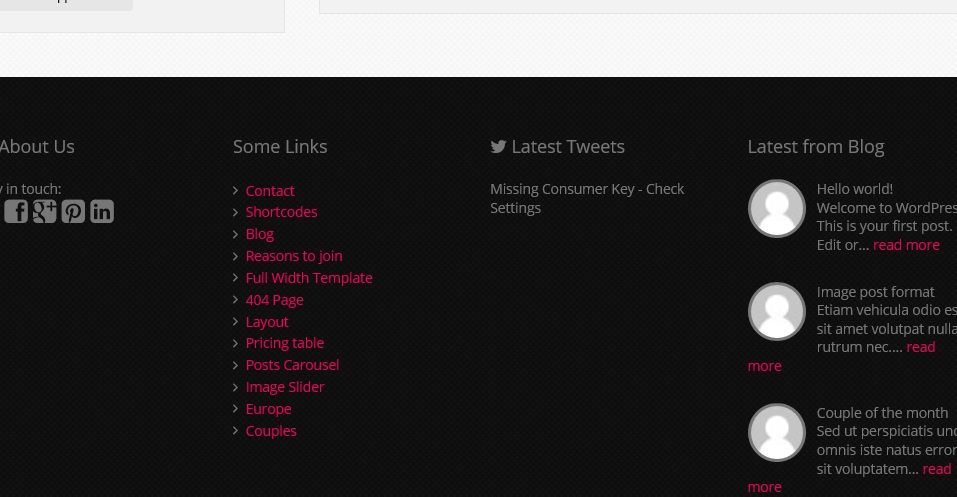This screenshot has width=957, height=497.
Task: Open the Blog link
Action: [259, 234]
